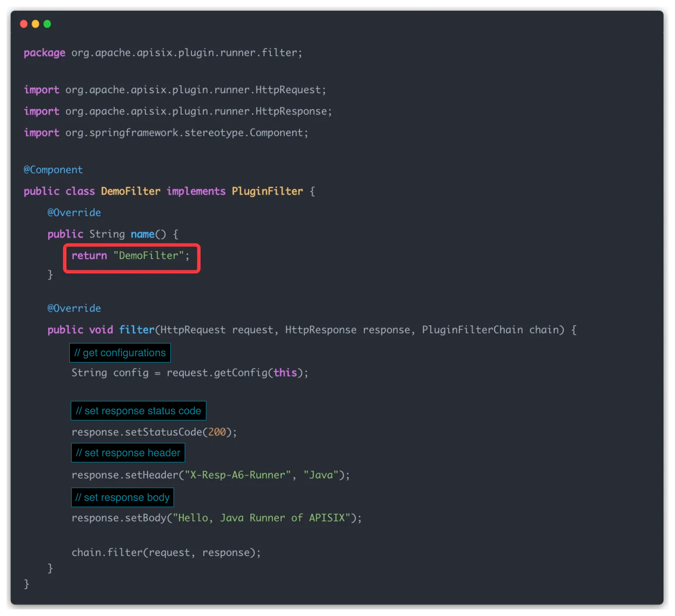
Task: Click the red close window dot
Action: pos(24,24)
